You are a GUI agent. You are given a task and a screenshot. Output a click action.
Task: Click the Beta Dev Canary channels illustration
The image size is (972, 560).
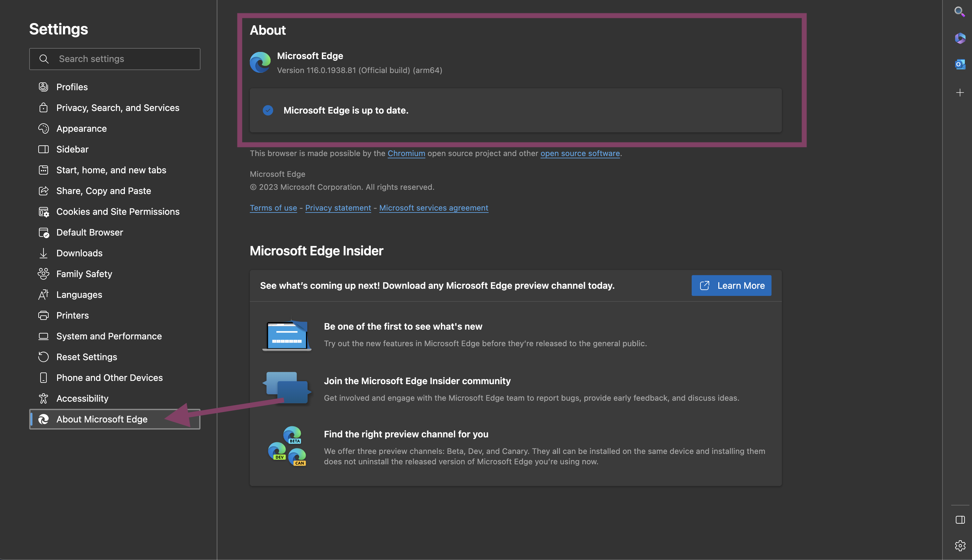pos(287,446)
